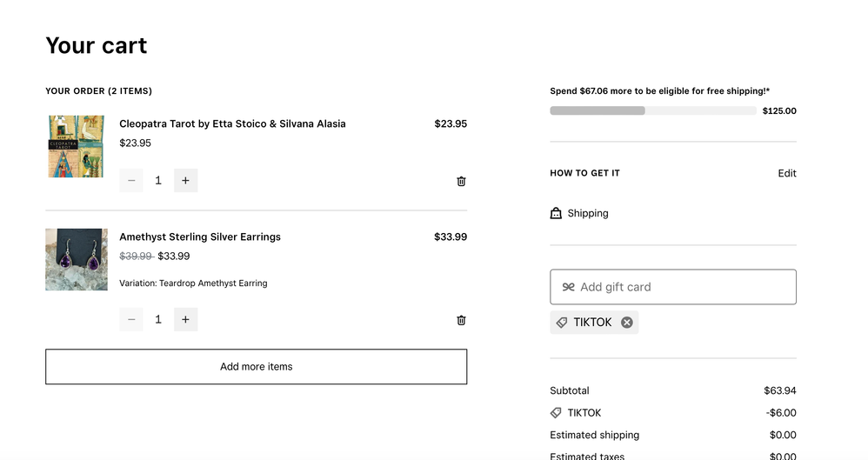Image resolution: width=868 pixels, height=460 pixels.
Task: Remove the TIKTOK promo code chip
Action: (x=626, y=323)
